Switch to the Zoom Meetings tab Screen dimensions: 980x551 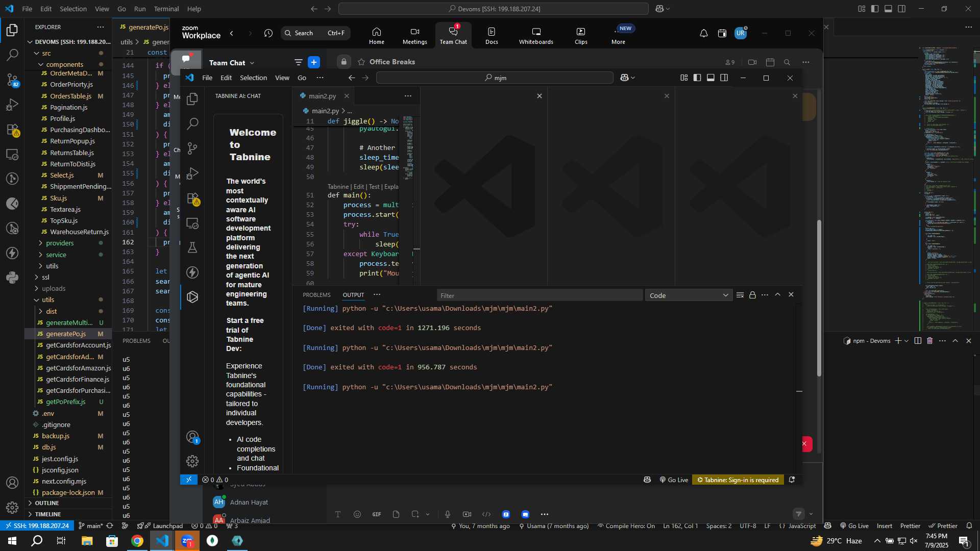pos(415,36)
